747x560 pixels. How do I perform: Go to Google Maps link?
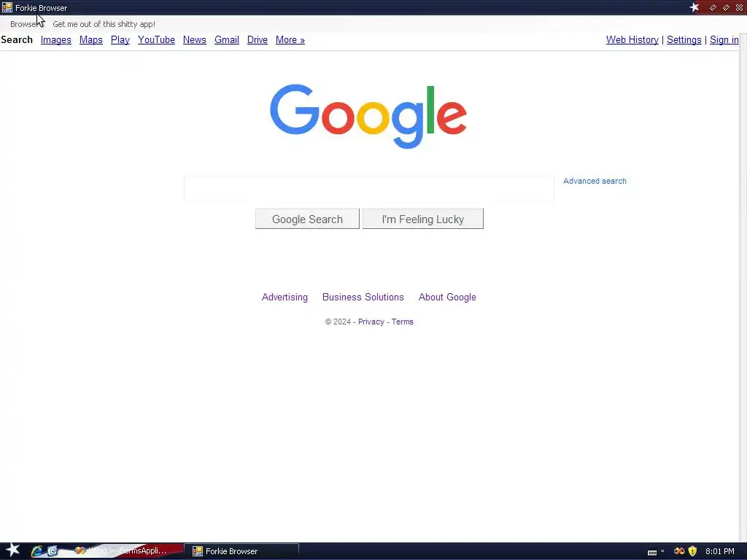click(91, 40)
